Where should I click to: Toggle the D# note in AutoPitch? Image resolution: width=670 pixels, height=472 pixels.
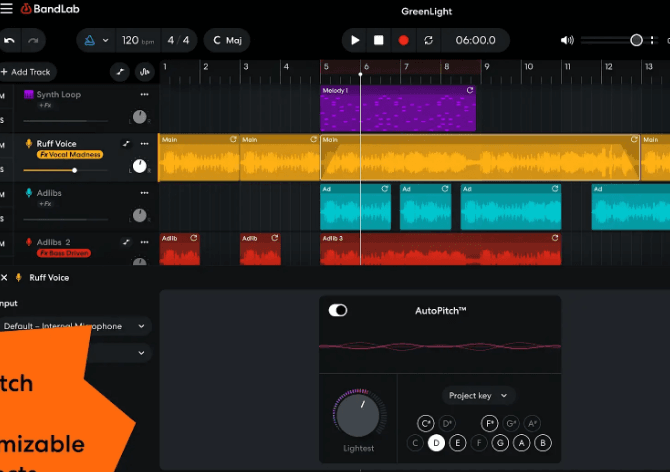(x=447, y=423)
